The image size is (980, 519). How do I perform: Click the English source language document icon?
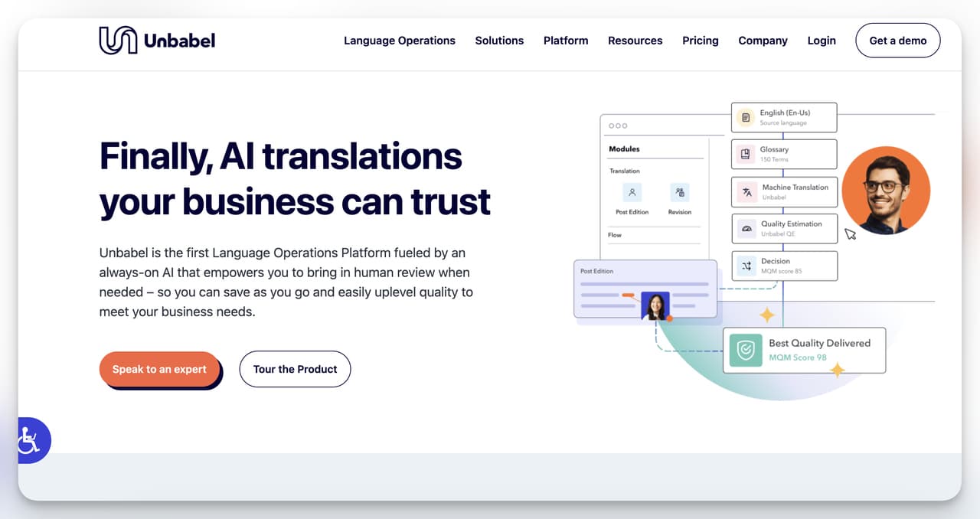(x=745, y=117)
